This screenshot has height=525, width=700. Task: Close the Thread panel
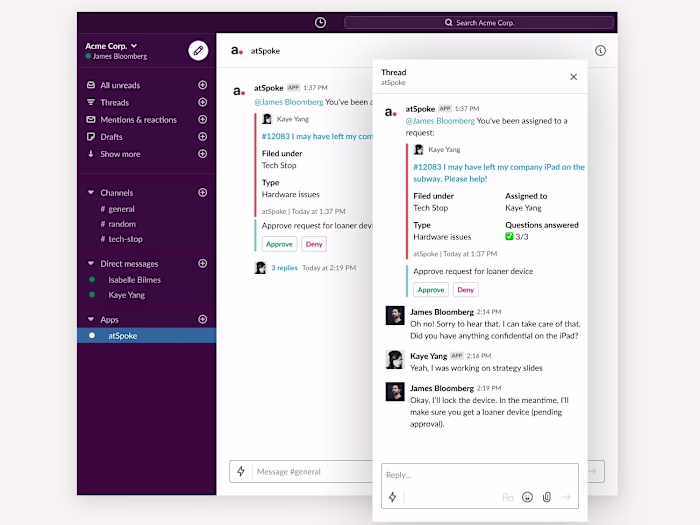tap(574, 77)
